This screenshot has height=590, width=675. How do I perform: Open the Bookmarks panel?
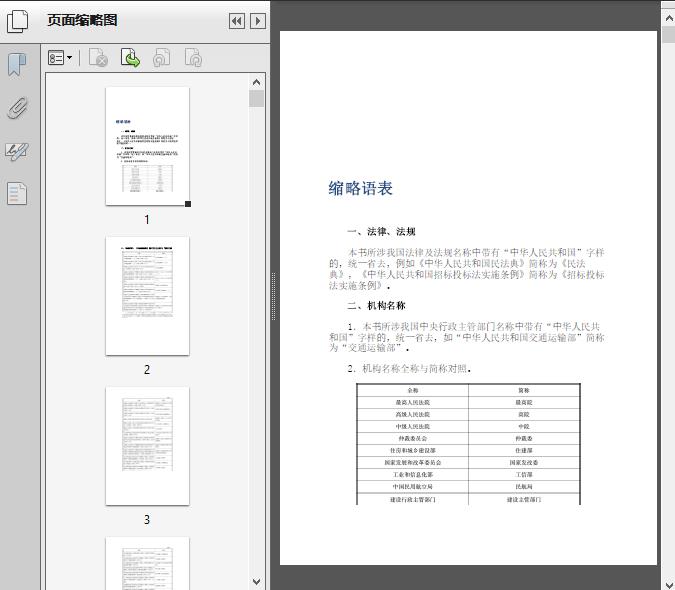coord(17,65)
